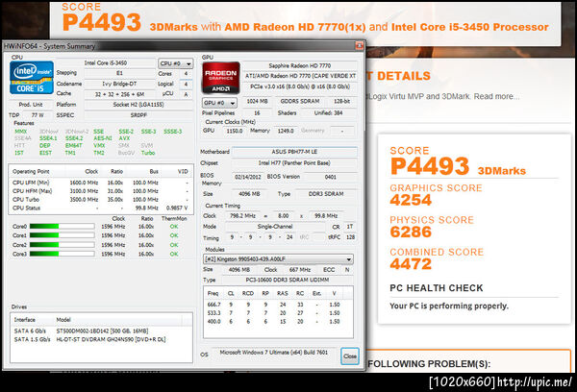
Task: Expand the Kingston memory module dropdown
Action: click(278, 258)
